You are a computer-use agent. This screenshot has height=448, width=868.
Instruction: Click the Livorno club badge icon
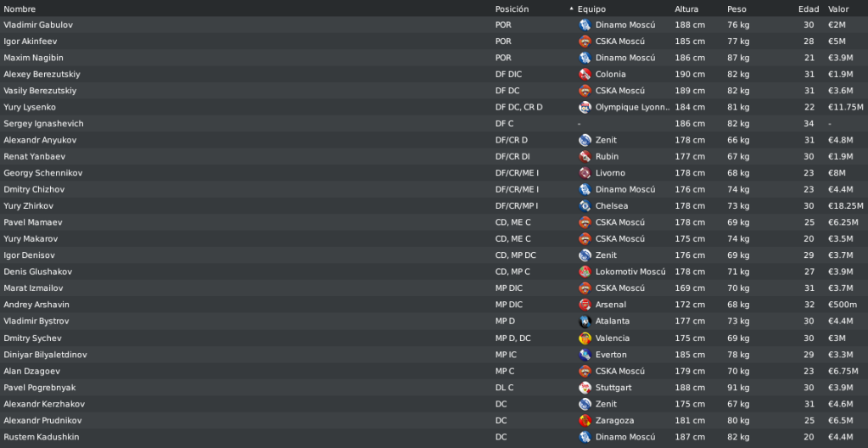pyautogui.click(x=585, y=173)
